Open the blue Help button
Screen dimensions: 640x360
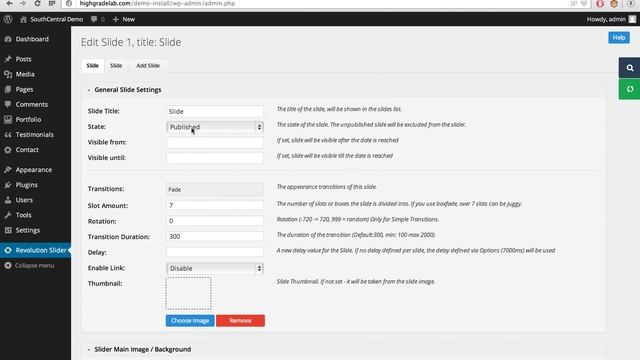[x=619, y=38]
